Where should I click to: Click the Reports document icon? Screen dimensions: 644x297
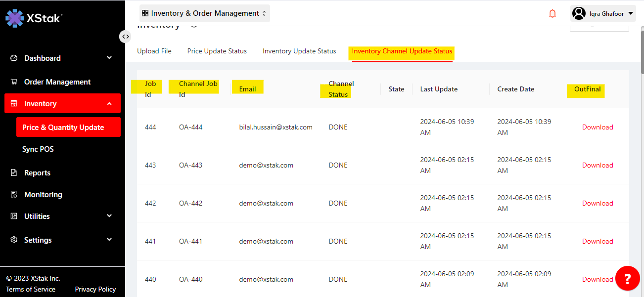14,172
